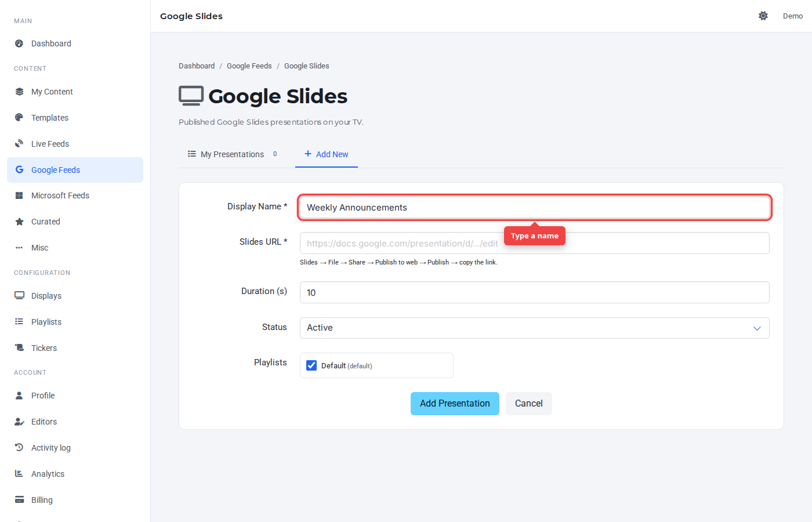Image resolution: width=812 pixels, height=522 pixels.
Task: Open Activity log in the sidebar
Action: (75, 448)
